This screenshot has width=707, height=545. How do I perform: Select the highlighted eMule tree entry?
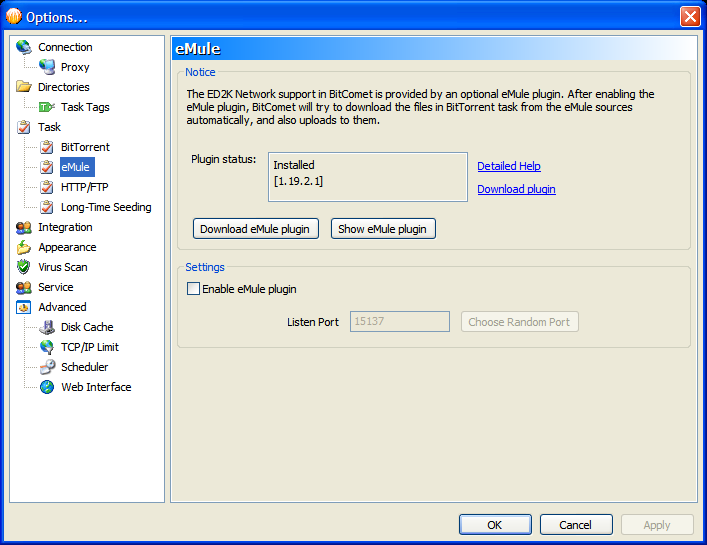tap(77, 167)
